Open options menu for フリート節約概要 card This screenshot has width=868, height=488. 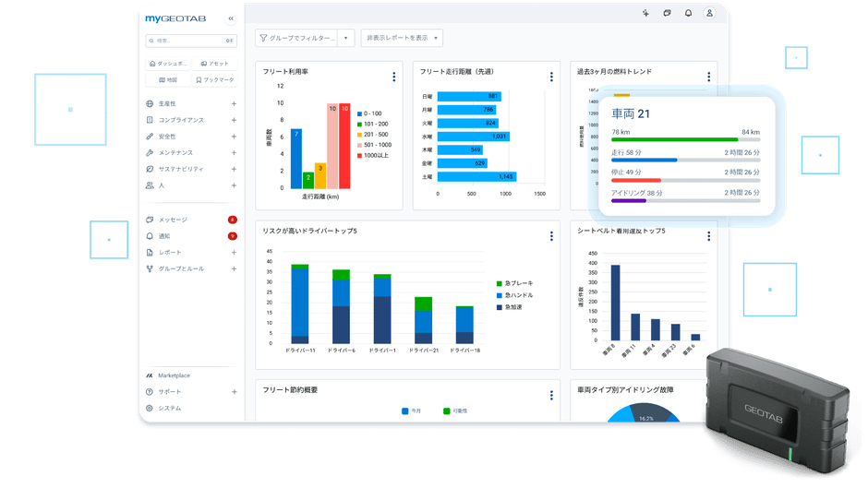point(551,395)
